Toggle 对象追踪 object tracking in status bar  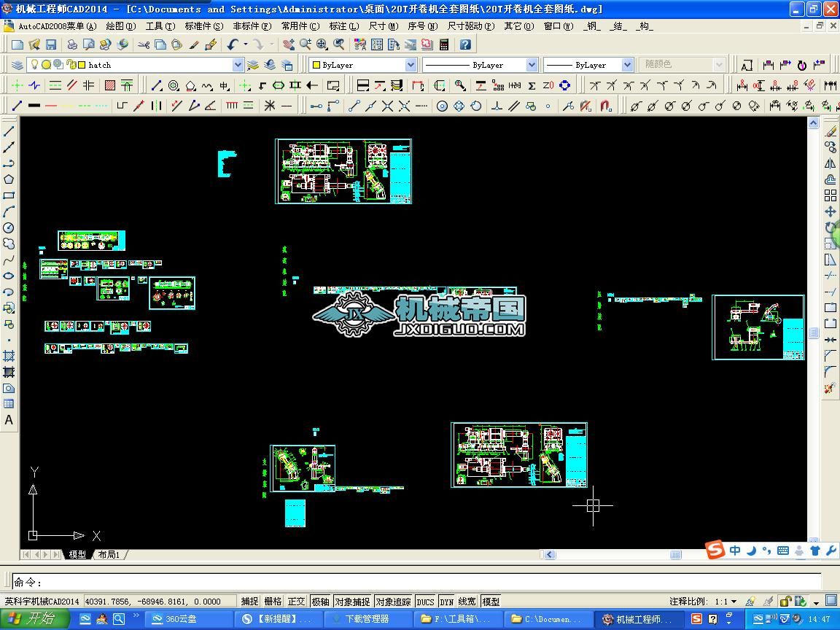tap(393, 602)
